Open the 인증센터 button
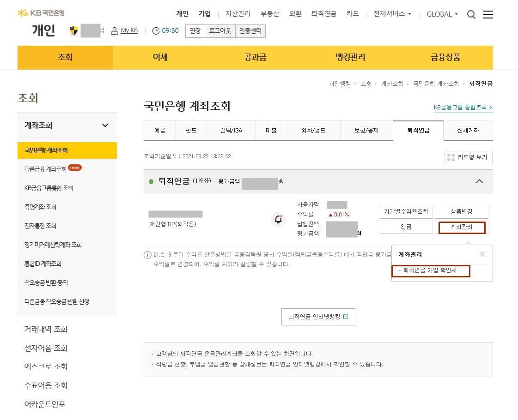 pyautogui.click(x=250, y=31)
